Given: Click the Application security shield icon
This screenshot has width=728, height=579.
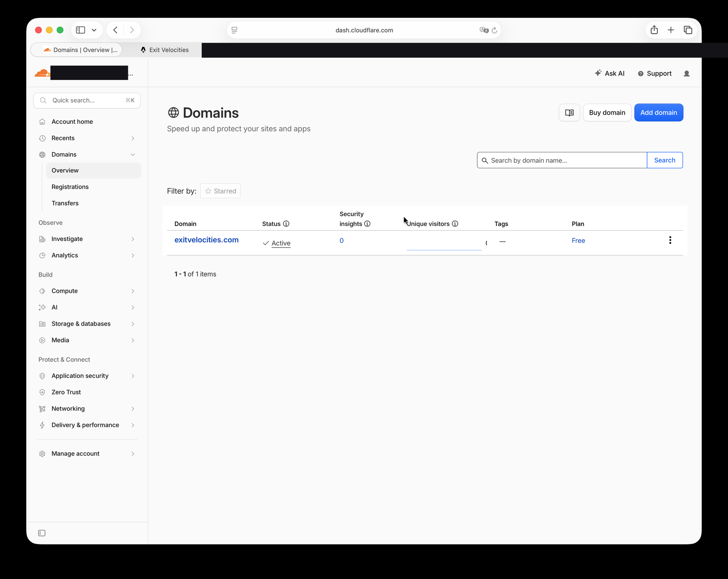Looking at the screenshot, I should click(x=42, y=376).
